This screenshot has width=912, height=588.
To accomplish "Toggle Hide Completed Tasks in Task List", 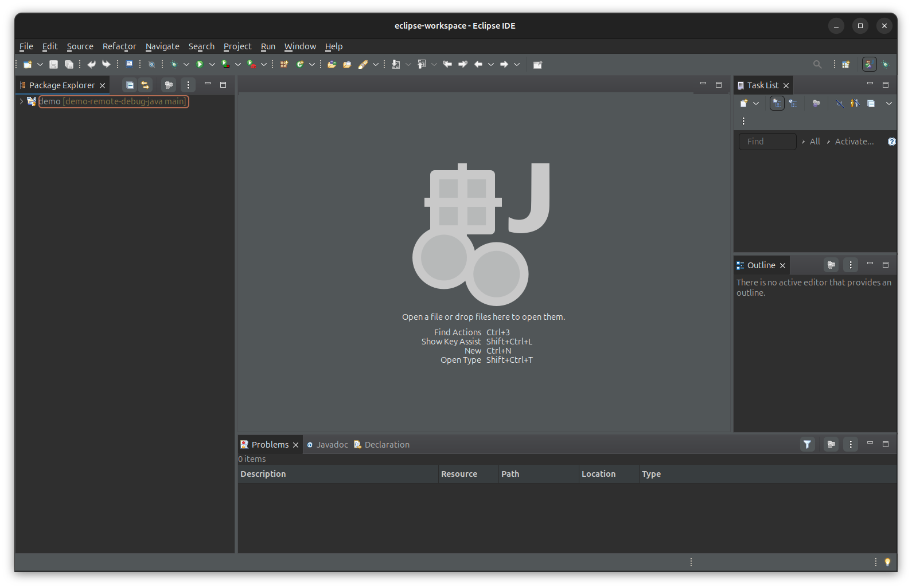I will point(839,103).
